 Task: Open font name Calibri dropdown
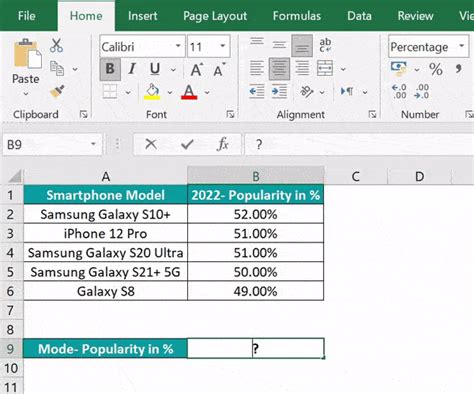178,46
